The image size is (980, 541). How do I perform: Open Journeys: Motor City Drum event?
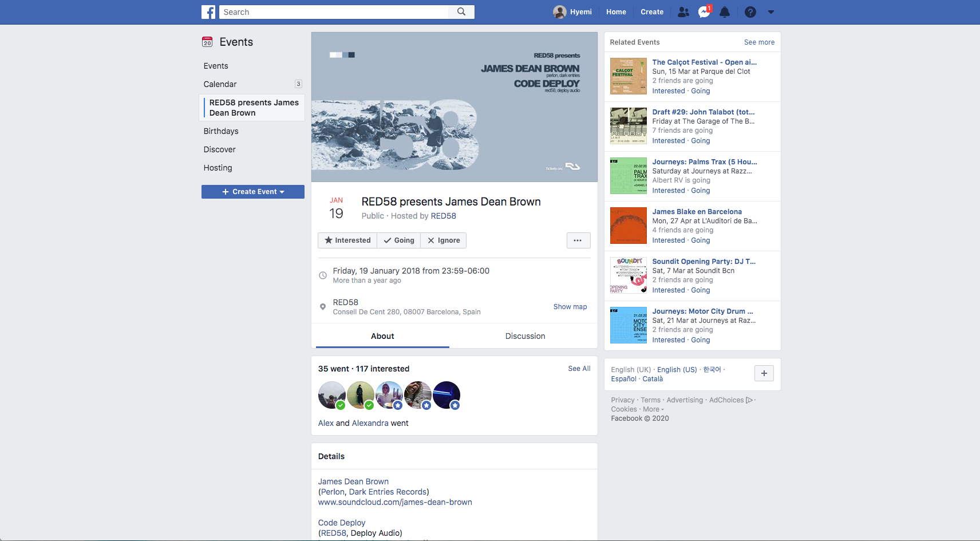tap(702, 311)
